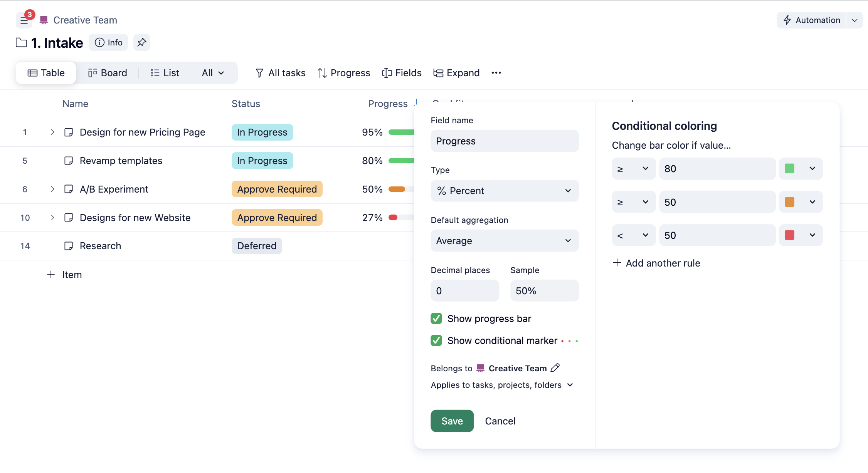Toggle the Show conditional marker checkbox
Viewport: 868px width, 473px height.
coord(436,340)
